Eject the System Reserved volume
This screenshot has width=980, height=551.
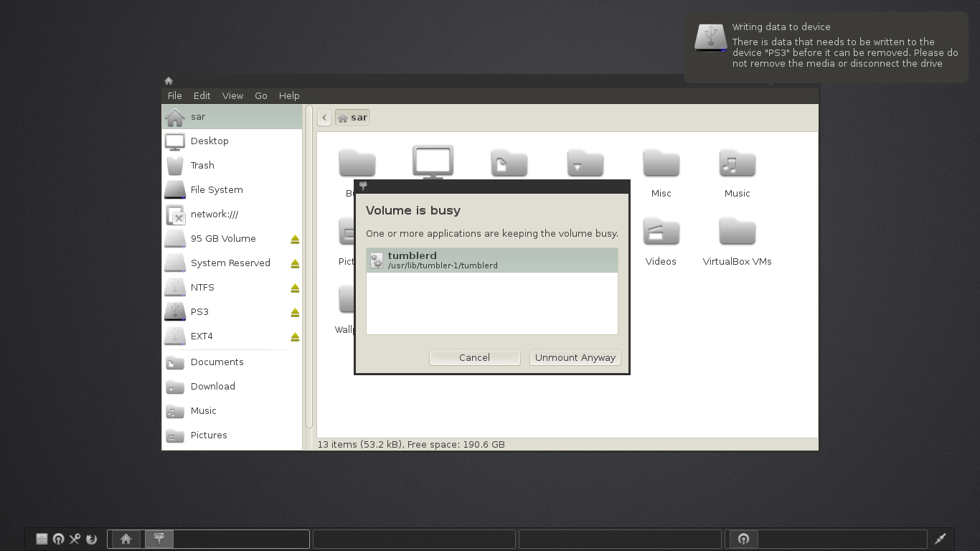click(x=295, y=264)
